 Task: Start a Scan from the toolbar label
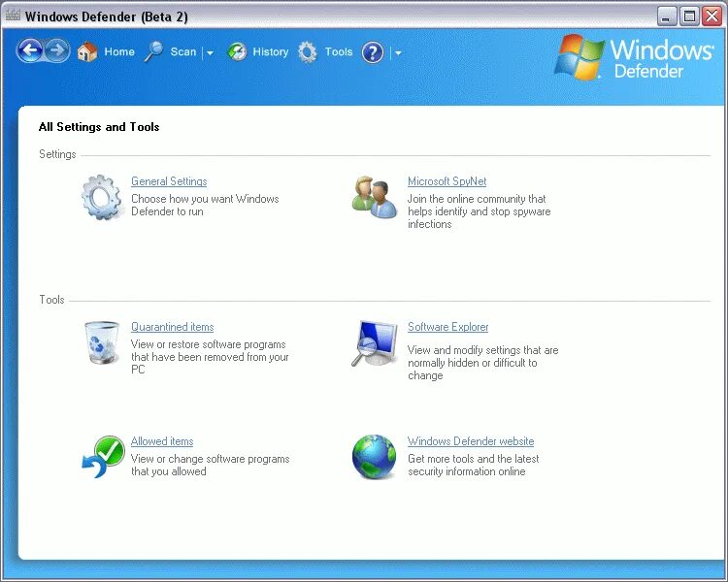point(183,52)
